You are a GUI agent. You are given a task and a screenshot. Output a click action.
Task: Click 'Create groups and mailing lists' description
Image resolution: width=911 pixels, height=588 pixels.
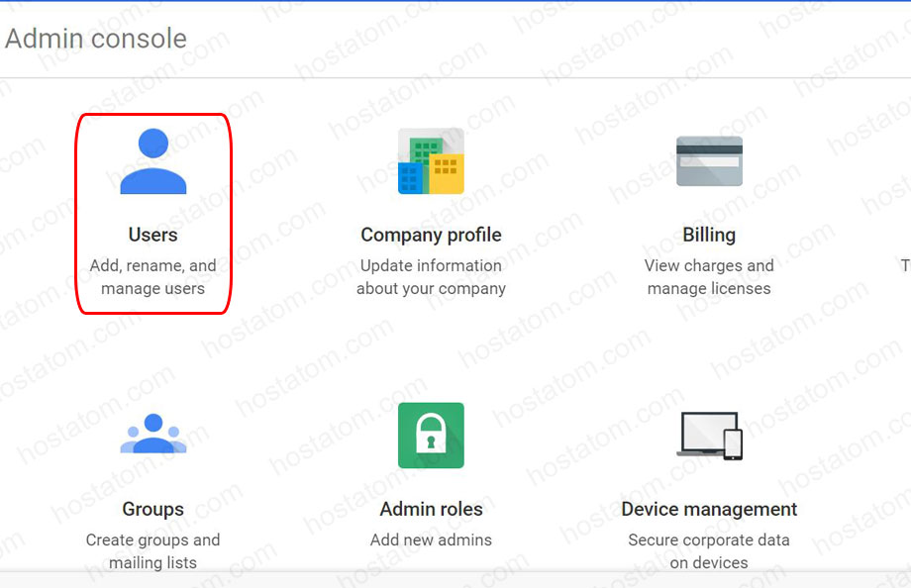(x=153, y=551)
